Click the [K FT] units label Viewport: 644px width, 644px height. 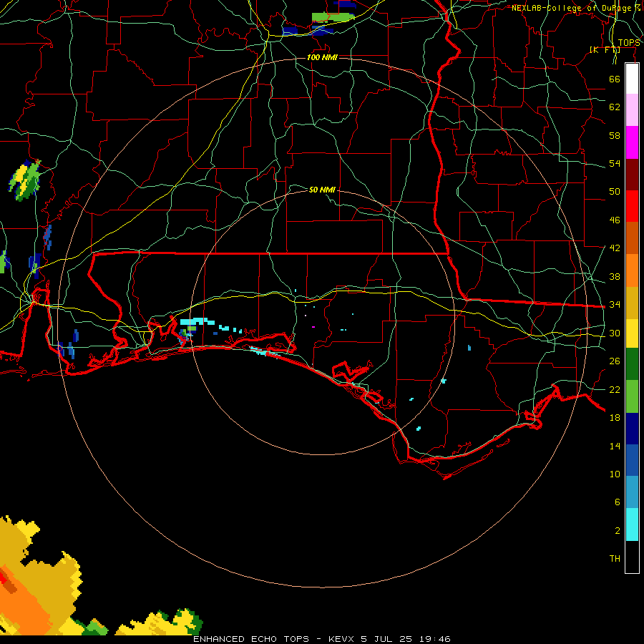coord(605,50)
